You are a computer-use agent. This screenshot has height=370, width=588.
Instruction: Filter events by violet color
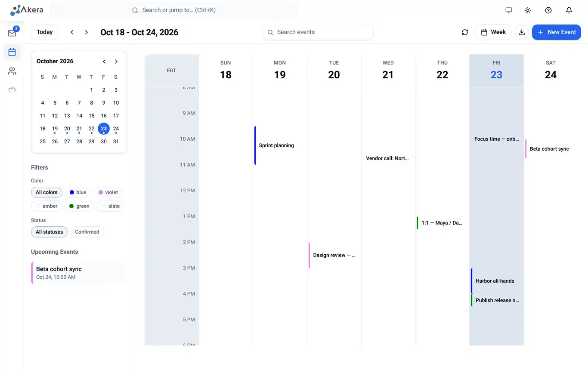click(108, 192)
